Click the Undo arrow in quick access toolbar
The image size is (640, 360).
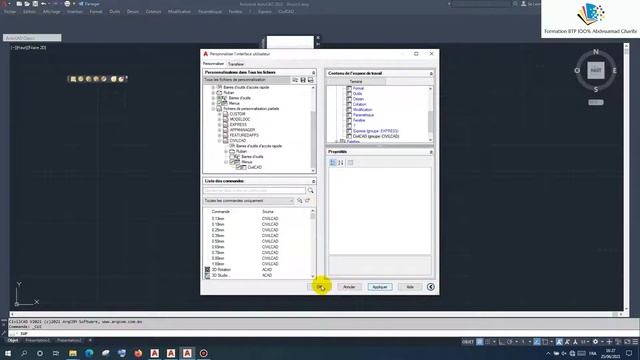(x=43, y=4)
